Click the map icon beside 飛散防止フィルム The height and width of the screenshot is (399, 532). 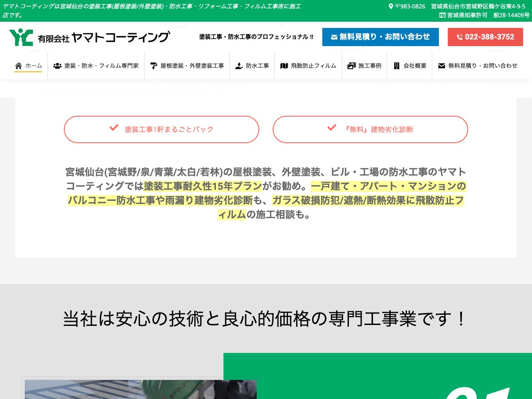click(284, 66)
